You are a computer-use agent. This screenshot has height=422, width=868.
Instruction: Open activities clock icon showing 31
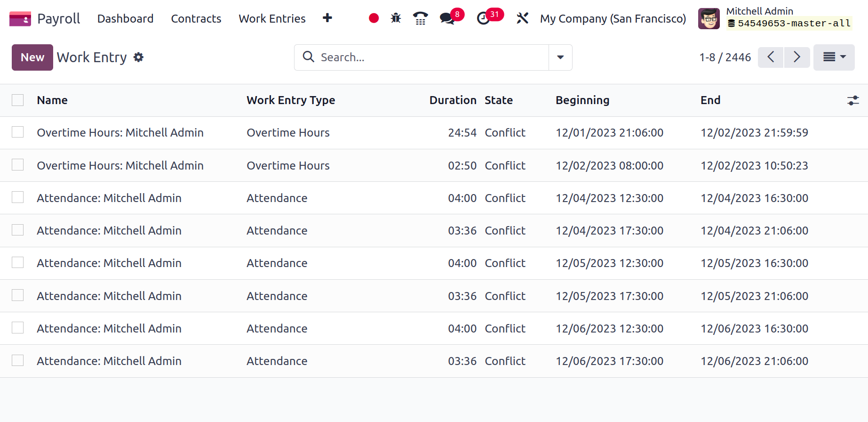(489, 17)
